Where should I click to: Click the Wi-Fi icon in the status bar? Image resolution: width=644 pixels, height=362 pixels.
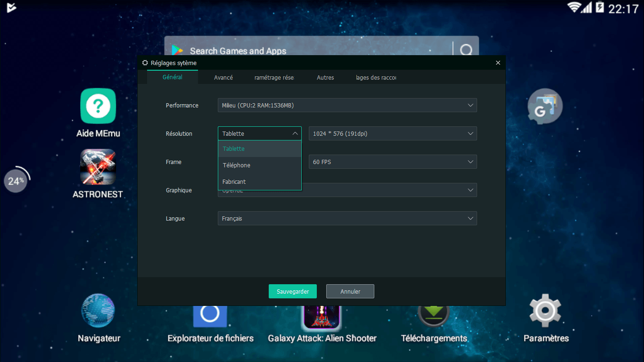point(574,8)
